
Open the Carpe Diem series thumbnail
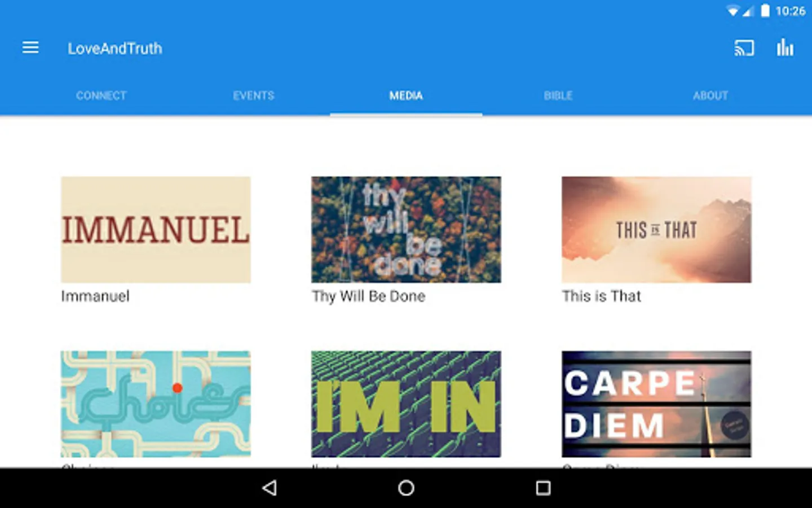pos(656,404)
